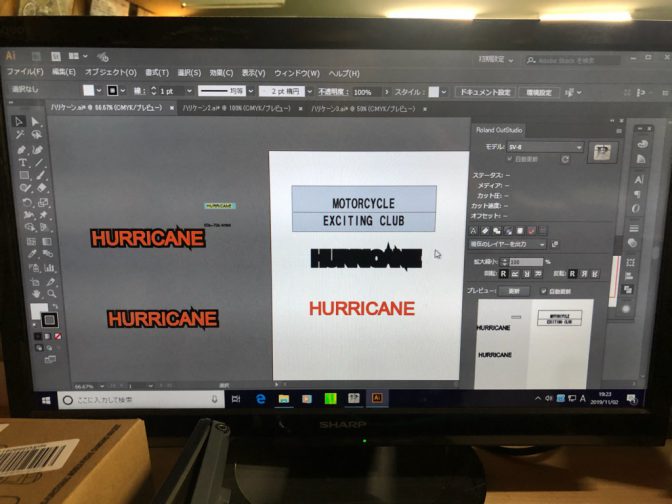Pick the Rectangle shape tool
Image resolution: width=672 pixels, height=504 pixels.
tap(23, 175)
